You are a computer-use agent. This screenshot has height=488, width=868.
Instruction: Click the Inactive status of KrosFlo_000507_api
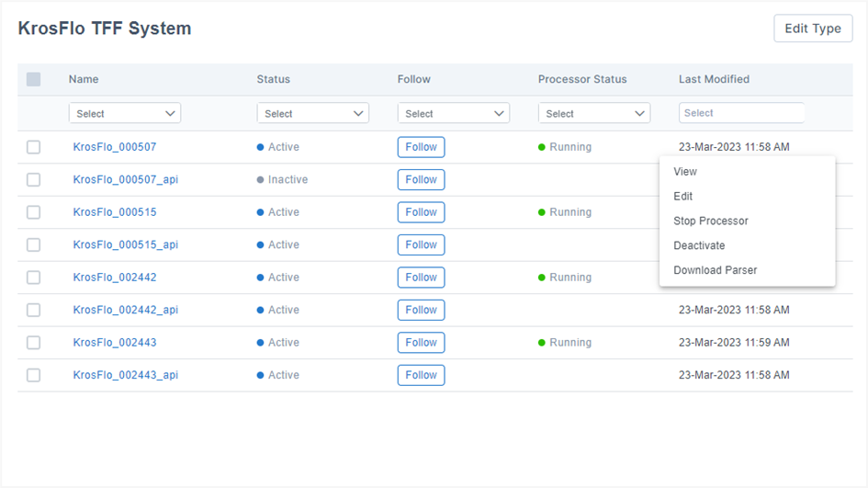[282, 179]
